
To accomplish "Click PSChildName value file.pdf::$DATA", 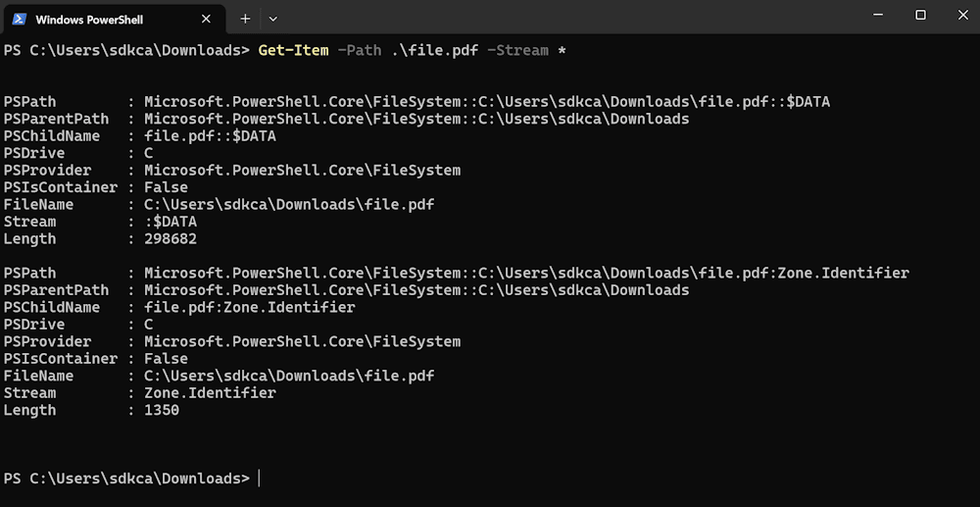I will click(x=210, y=136).
